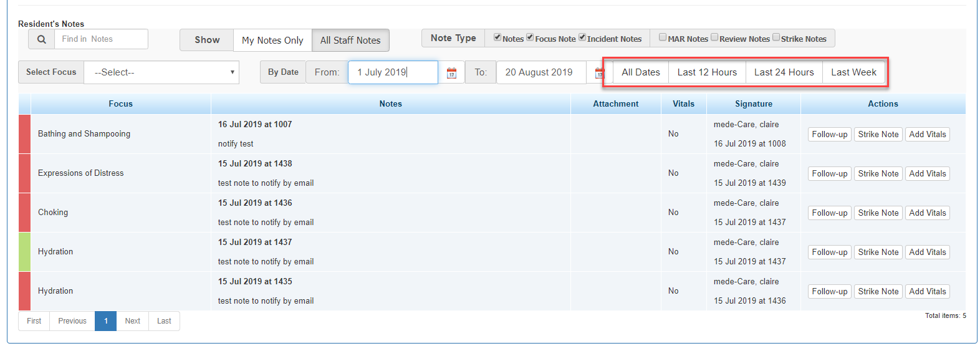Open the To date calendar picker

pyautogui.click(x=599, y=73)
